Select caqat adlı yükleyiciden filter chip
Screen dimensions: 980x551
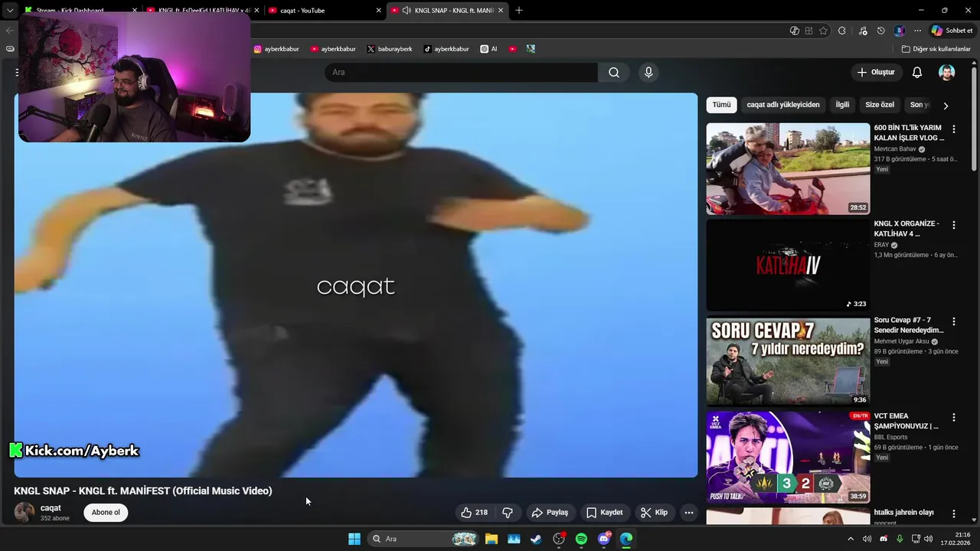[783, 105]
